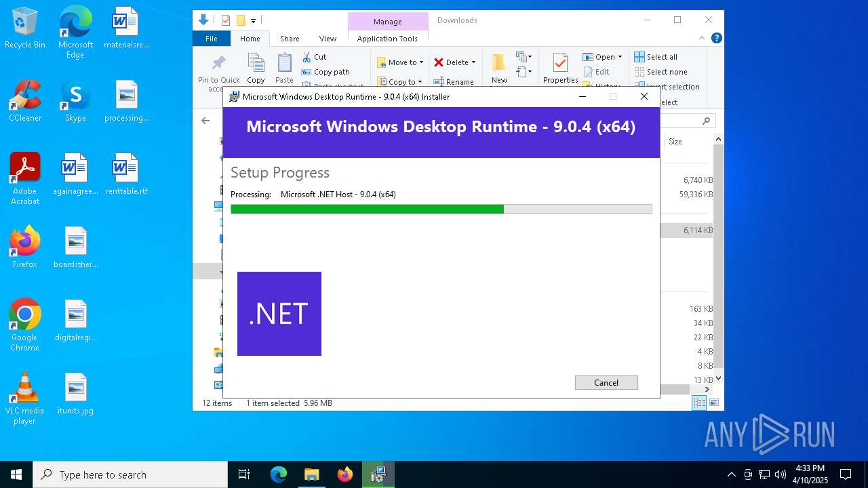Open VLC media player desktop shortcut
The height and width of the screenshot is (488, 868).
[x=25, y=399]
